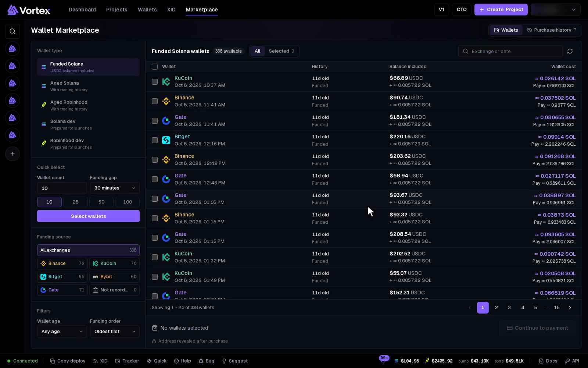Check the KuCoin 01:32 PM wallet

pos(155,257)
